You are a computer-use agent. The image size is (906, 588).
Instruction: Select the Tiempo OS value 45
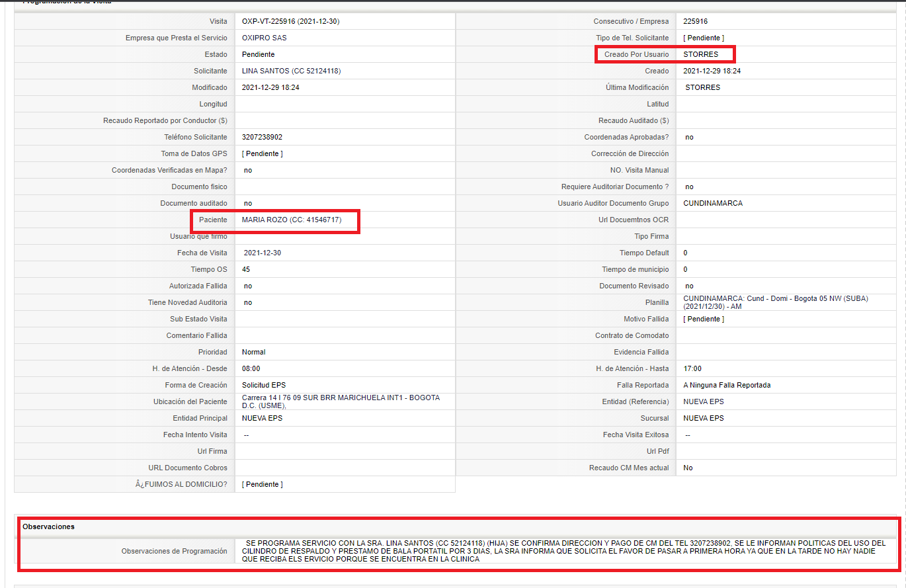point(246,269)
